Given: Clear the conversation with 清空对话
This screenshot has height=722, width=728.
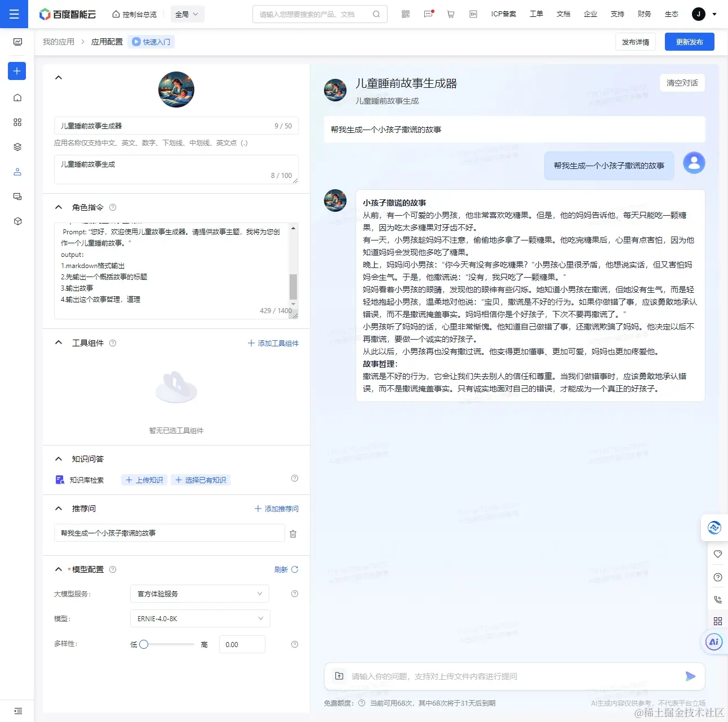Looking at the screenshot, I should 682,82.
